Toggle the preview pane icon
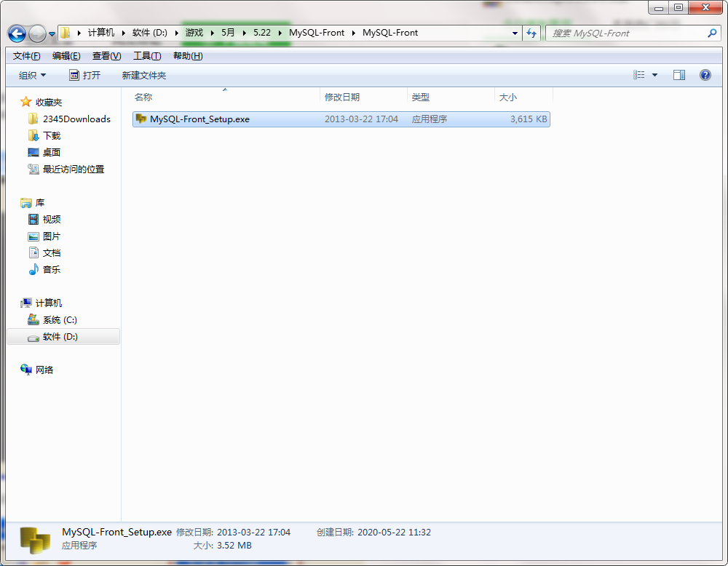 tap(679, 75)
